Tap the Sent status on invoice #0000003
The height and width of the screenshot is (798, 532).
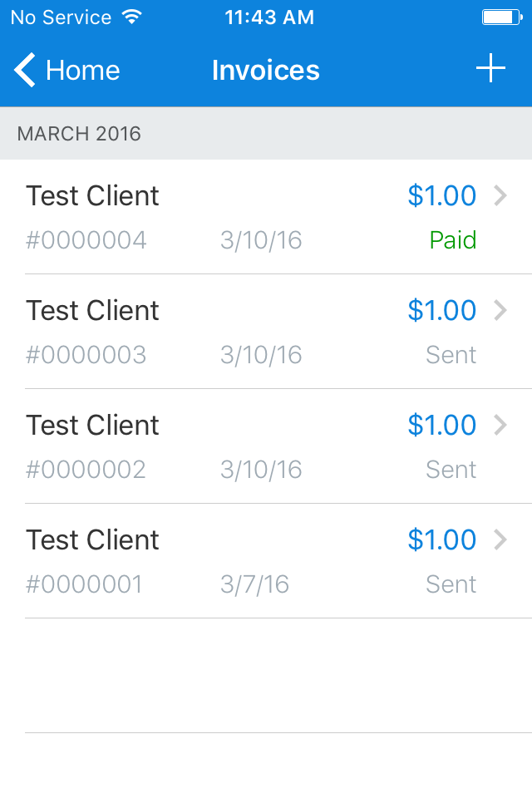point(451,355)
